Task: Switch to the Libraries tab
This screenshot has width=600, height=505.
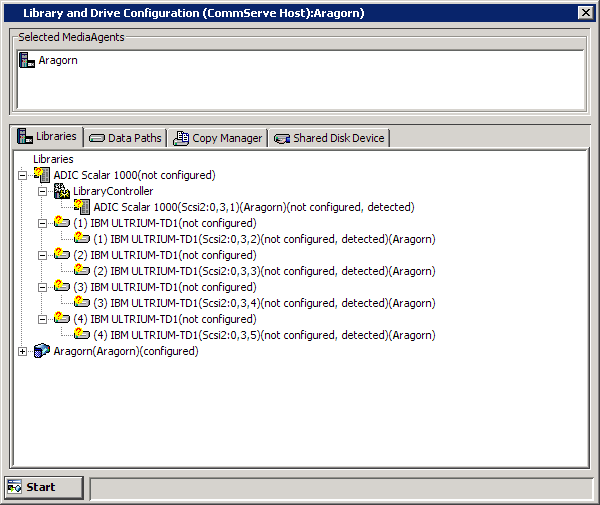Action: (47, 137)
